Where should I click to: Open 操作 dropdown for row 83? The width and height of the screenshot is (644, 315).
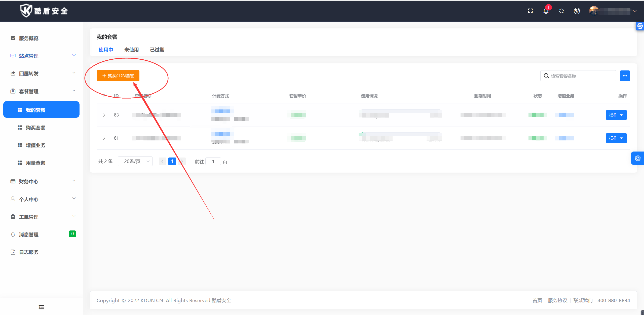pos(616,115)
